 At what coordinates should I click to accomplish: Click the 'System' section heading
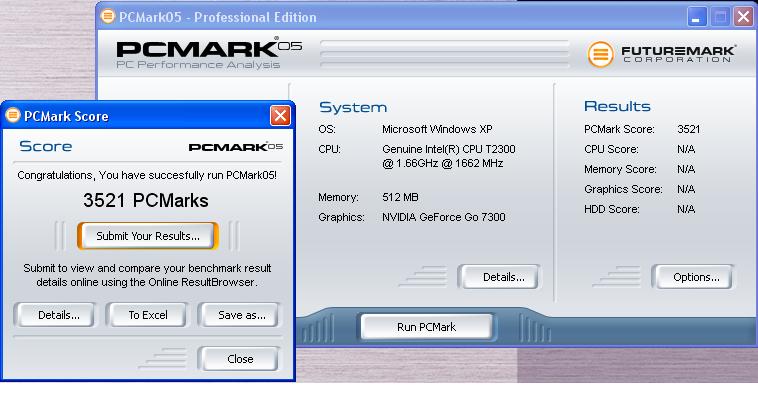coord(353,107)
